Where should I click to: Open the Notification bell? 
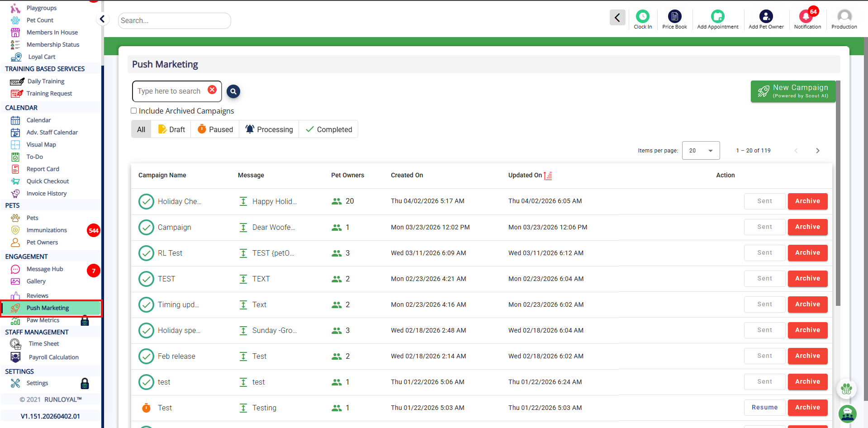point(806,16)
